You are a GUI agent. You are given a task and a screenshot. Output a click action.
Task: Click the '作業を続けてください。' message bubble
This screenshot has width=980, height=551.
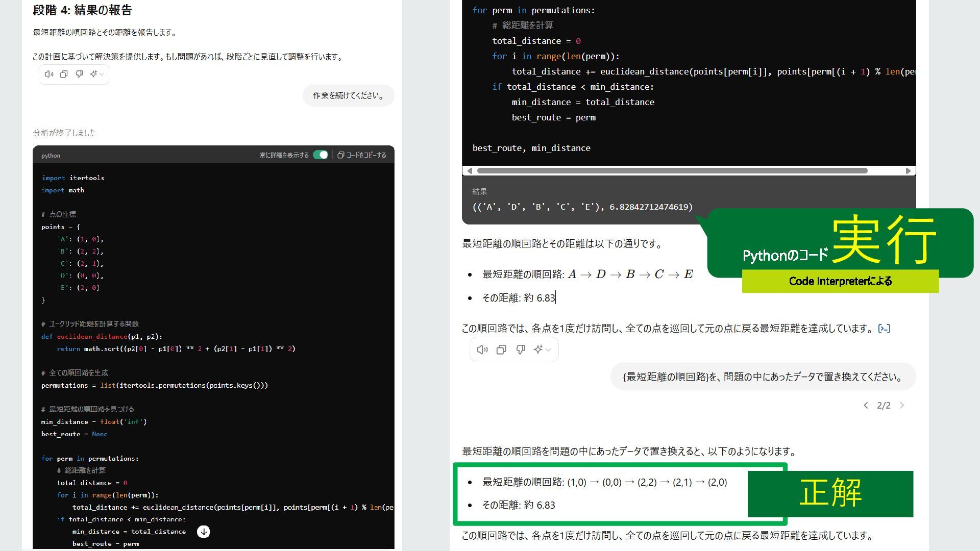click(348, 95)
